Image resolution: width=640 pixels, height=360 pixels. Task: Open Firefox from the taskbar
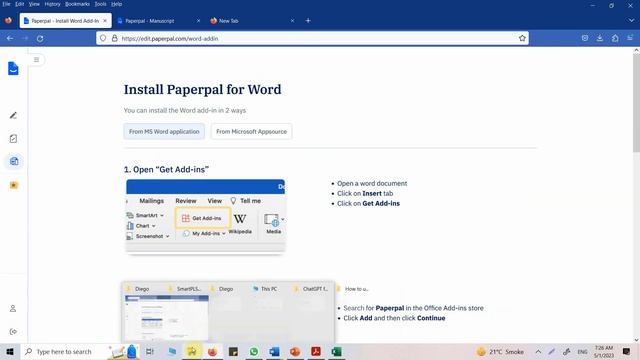pos(212,351)
